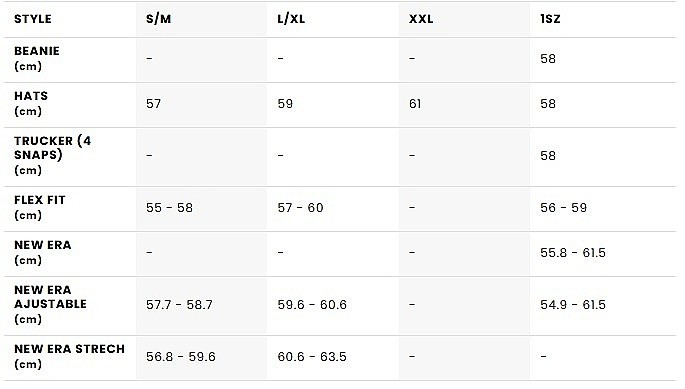Click the value 59.6 - 60.6

pyautogui.click(x=312, y=305)
